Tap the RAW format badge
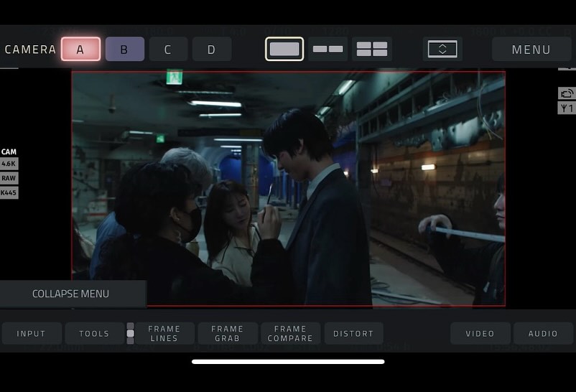Screen dimensions: 576x392 point(9,178)
